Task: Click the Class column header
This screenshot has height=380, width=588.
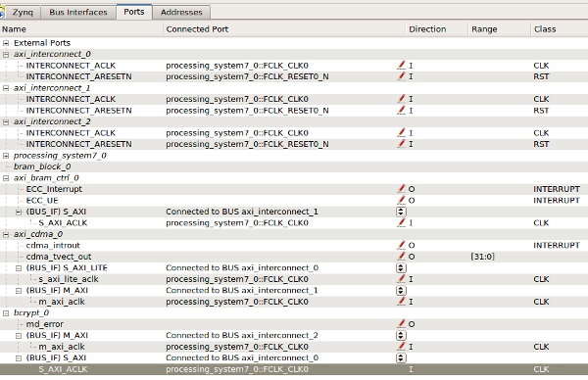Action: pos(560,29)
